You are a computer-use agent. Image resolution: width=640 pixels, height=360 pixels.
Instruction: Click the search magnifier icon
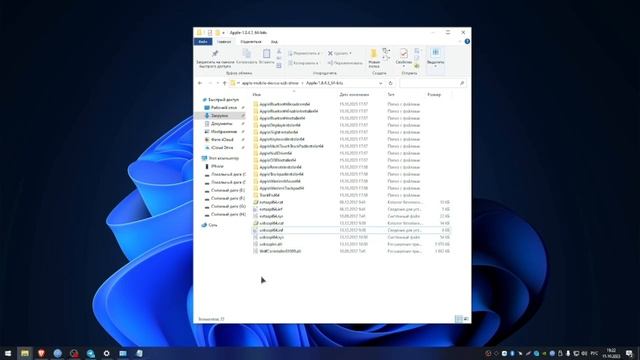click(x=462, y=83)
